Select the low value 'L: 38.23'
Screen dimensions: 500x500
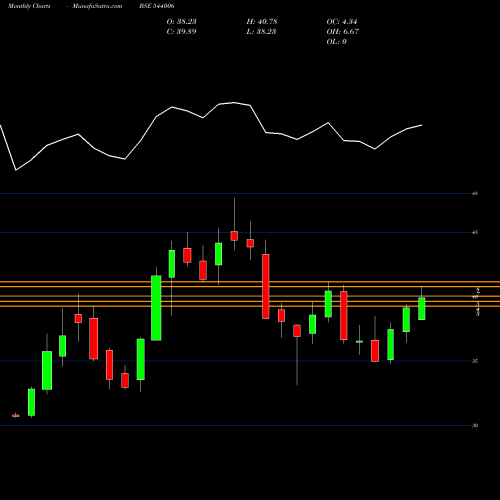[x=261, y=32]
